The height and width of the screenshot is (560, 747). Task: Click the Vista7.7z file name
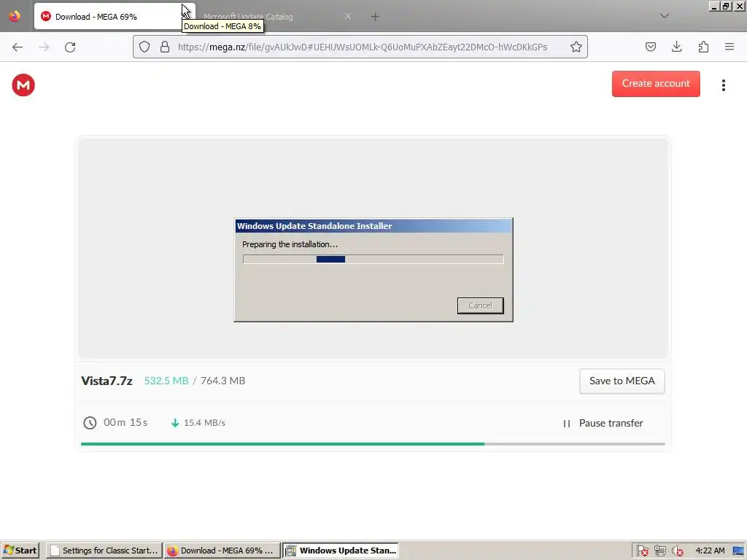coord(107,381)
